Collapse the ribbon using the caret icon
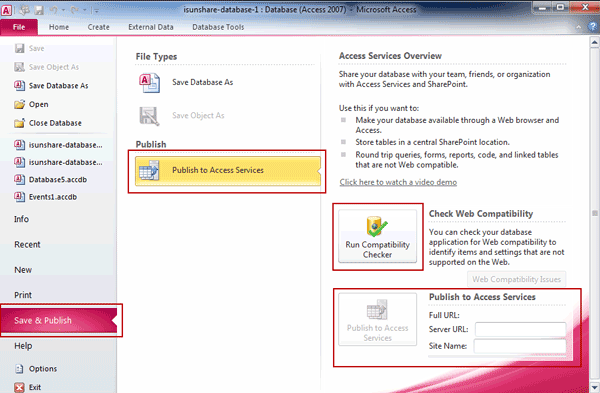The width and height of the screenshot is (600, 393). click(579, 27)
